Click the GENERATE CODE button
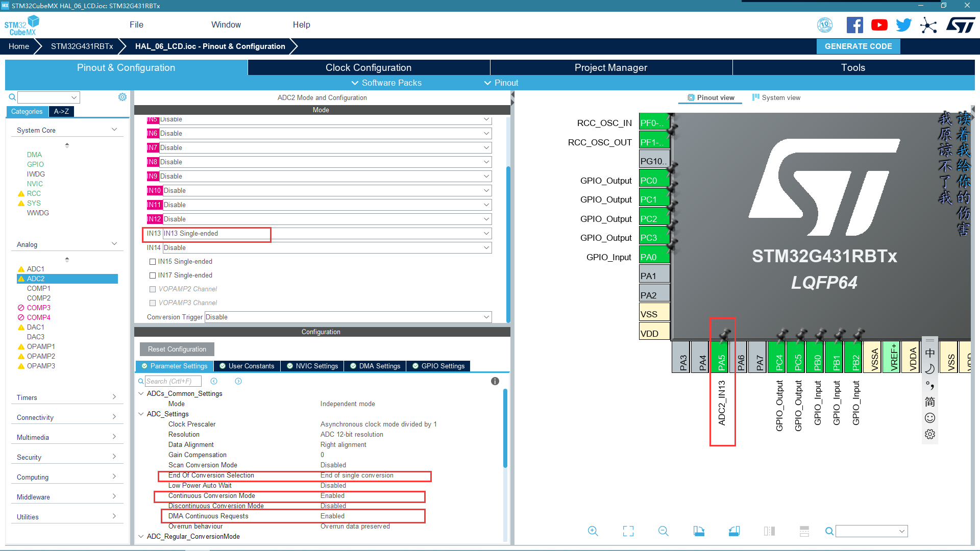This screenshot has height=551, width=980. tap(858, 46)
